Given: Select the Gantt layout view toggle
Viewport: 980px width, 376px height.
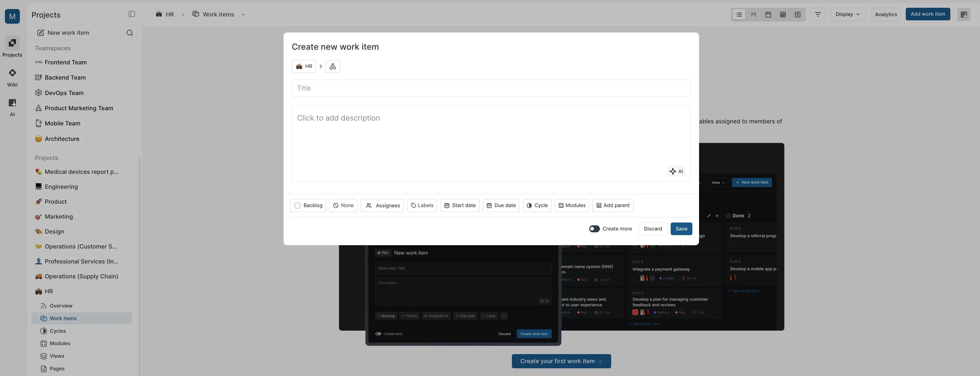Looking at the screenshot, I should (x=798, y=14).
